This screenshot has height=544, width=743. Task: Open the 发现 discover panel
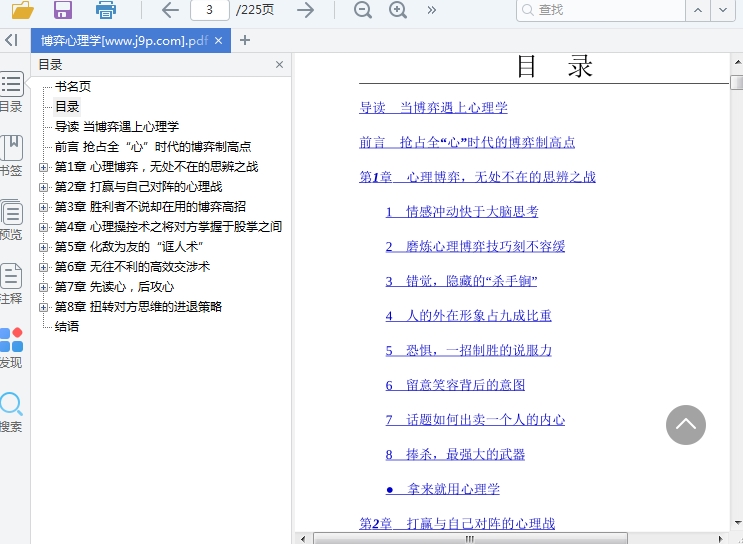(x=11, y=347)
